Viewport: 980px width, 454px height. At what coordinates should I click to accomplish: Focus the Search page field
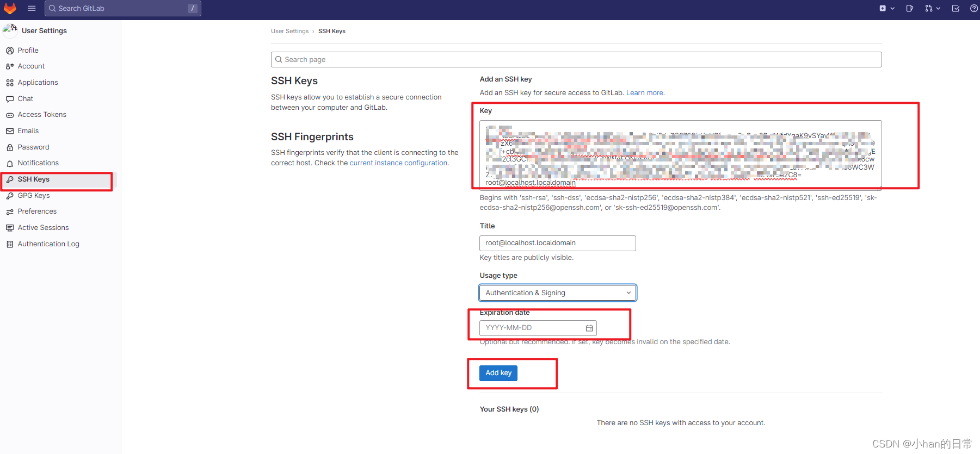coord(576,59)
